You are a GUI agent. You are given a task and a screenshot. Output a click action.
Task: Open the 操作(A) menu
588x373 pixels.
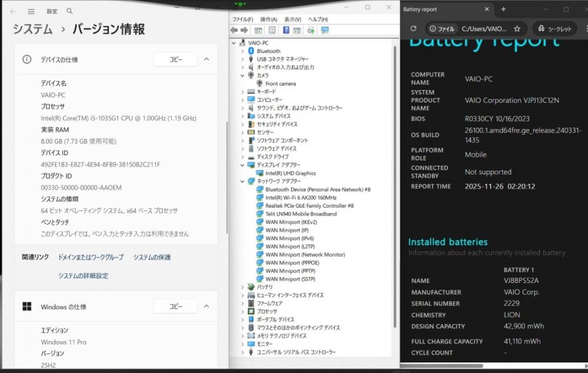pos(269,19)
